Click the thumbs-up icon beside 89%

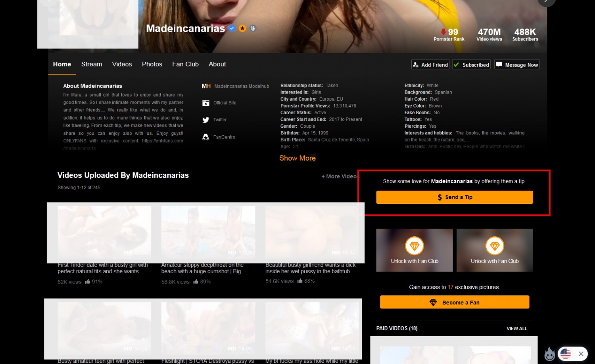coord(196,282)
